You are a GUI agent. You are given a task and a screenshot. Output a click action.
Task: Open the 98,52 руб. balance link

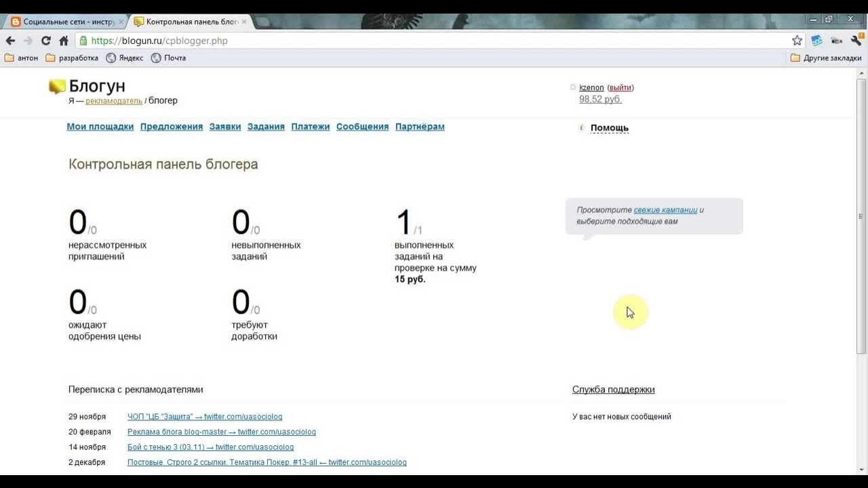(600, 99)
